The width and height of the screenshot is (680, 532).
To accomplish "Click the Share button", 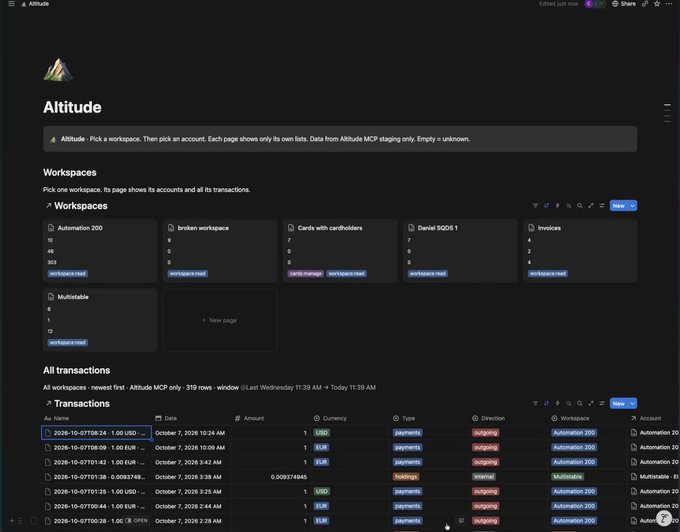I will click(624, 3).
